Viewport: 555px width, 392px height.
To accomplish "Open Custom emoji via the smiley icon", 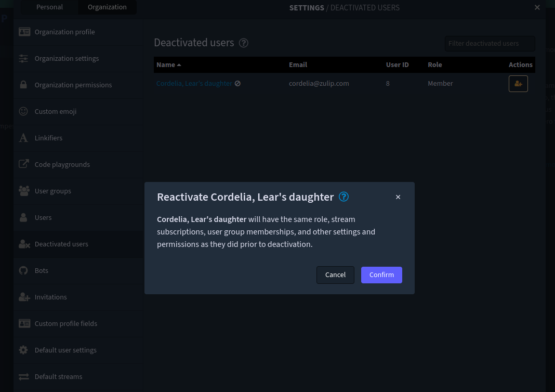I will point(23,111).
